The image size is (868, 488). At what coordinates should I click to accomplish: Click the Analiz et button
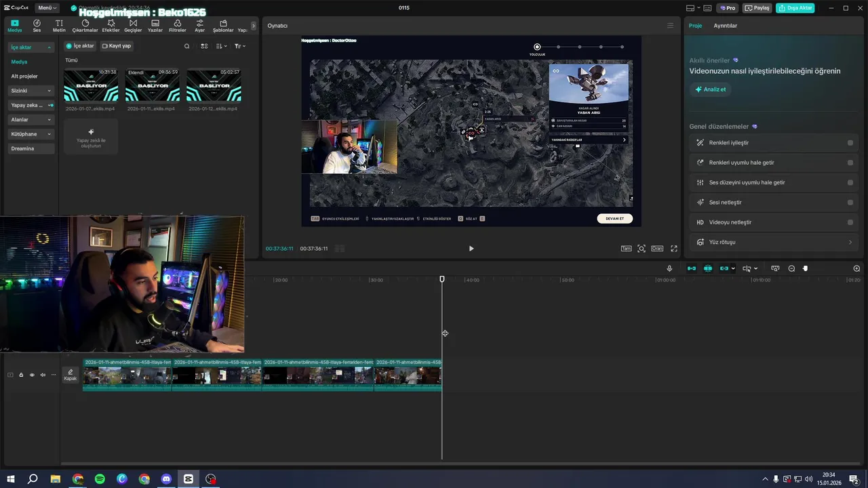click(x=710, y=89)
